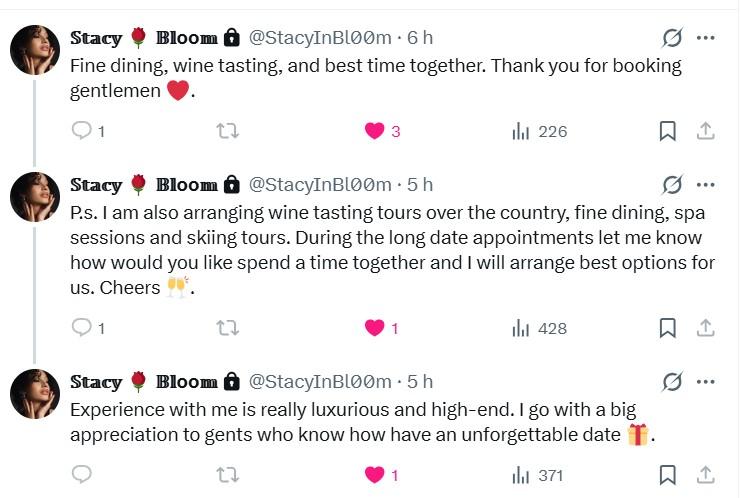The height and width of the screenshot is (498, 741).
Task: Open the @StacyInBl00m handle on first post
Action: pyautogui.click(x=319, y=38)
